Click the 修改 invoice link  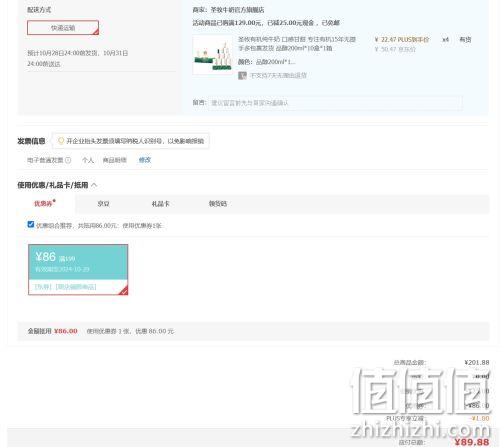pyautogui.click(x=145, y=160)
